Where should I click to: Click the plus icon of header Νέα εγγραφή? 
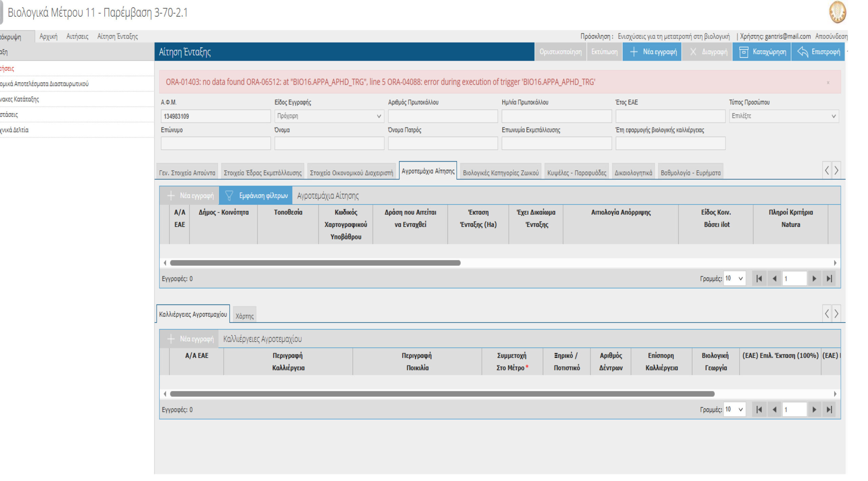pos(634,52)
